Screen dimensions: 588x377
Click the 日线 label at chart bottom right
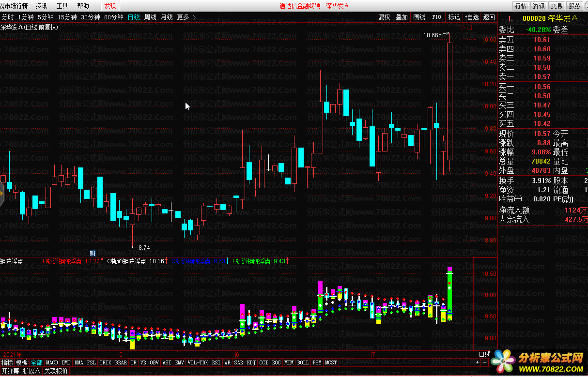[x=485, y=355]
